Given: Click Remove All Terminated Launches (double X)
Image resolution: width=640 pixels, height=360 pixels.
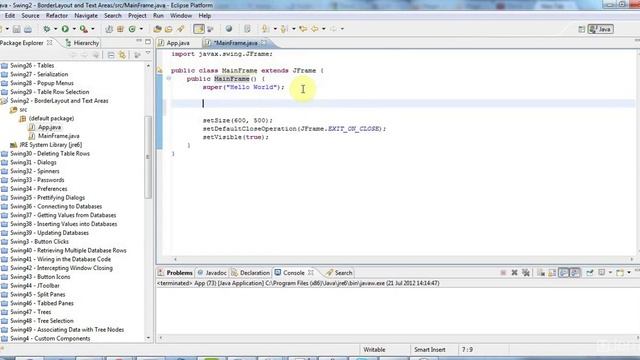Looking at the screenshot, I should pyautogui.click(x=526, y=273).
